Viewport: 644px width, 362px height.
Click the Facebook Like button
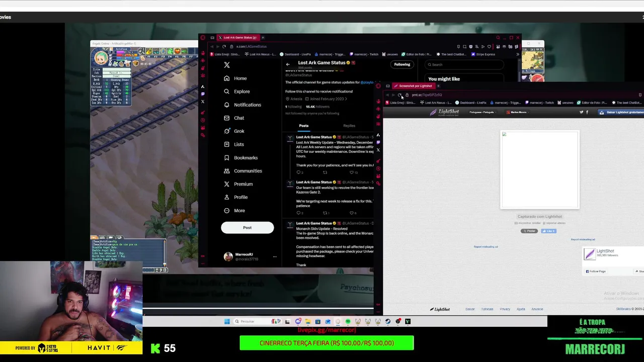click(x=548, y=231)
